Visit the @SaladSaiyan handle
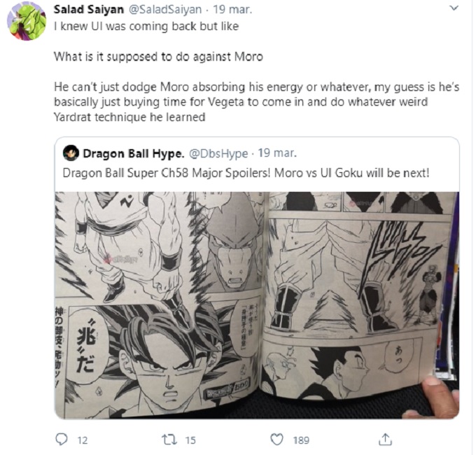The height and width of the screenshot is (455, 476). tap(165, 9)
